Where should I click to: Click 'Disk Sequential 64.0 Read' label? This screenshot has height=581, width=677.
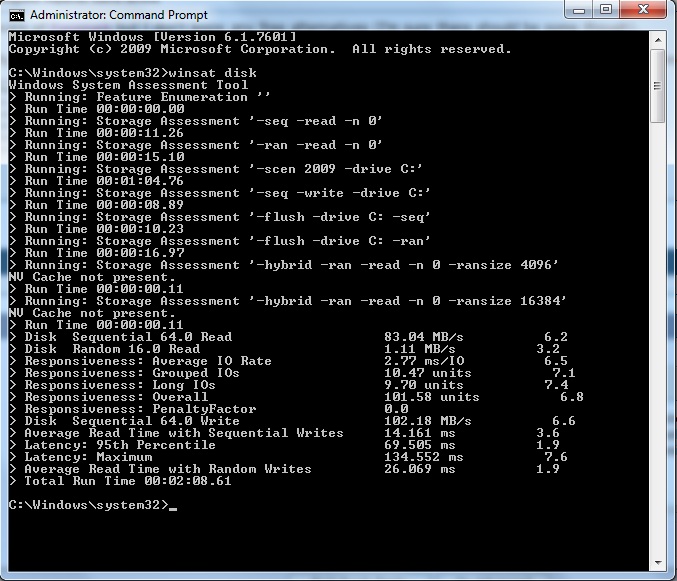[x=128, y=337]
